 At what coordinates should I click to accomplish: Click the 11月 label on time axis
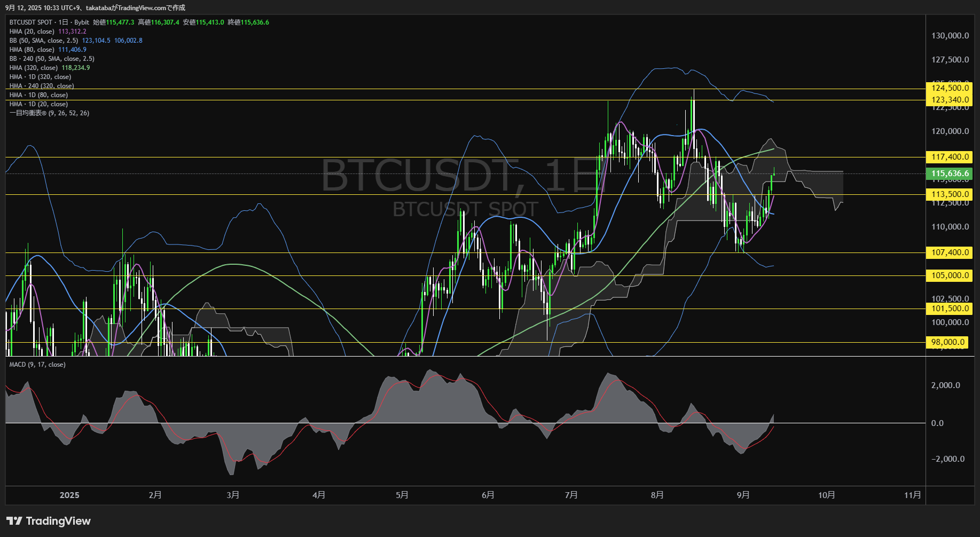point(913,495)
